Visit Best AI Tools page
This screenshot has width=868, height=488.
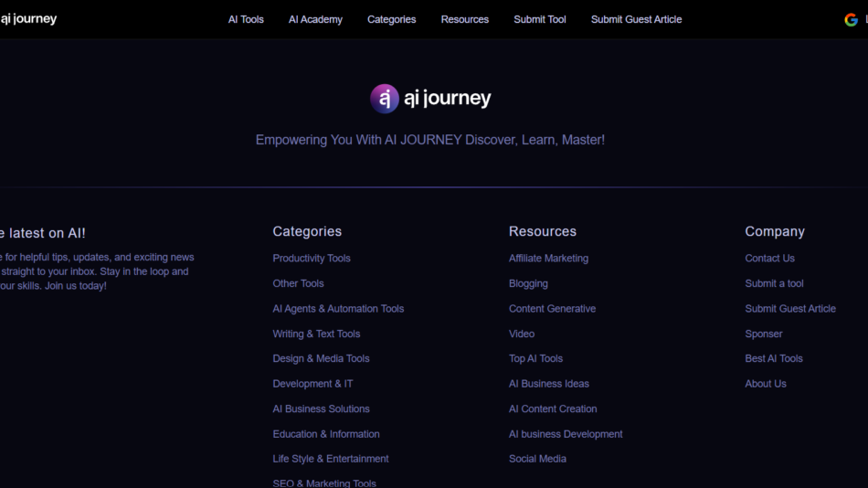[773, 358]
